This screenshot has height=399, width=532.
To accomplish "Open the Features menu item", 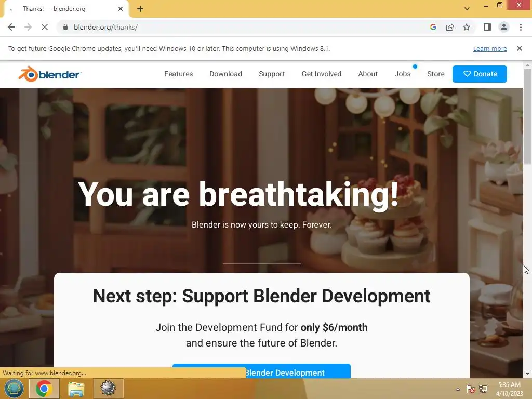I will click(179, 74).
